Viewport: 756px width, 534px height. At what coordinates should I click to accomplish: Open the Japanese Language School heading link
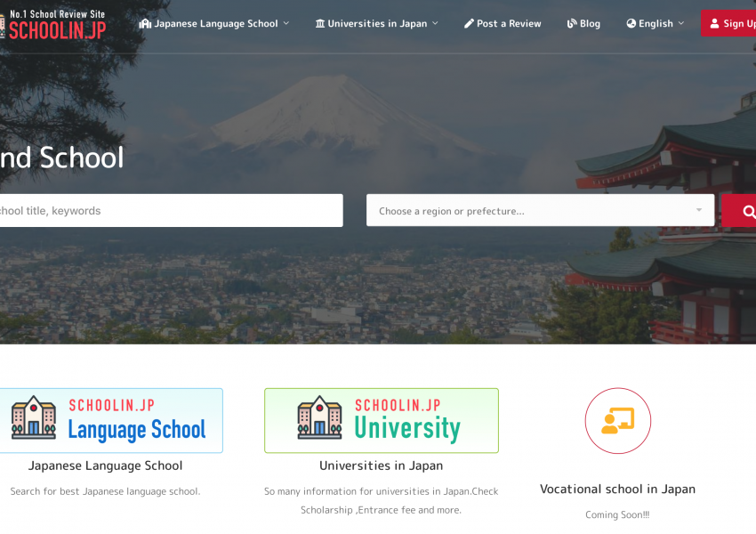click(x=105, y=465)
